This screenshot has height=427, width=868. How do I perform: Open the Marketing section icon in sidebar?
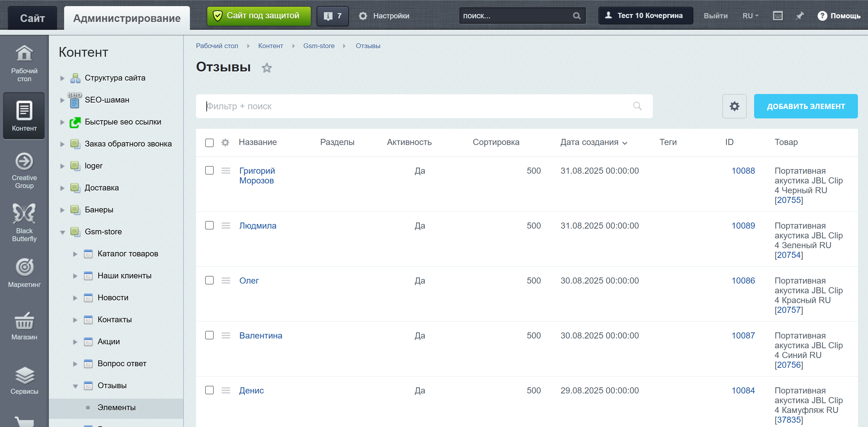(x=24, y=267)
